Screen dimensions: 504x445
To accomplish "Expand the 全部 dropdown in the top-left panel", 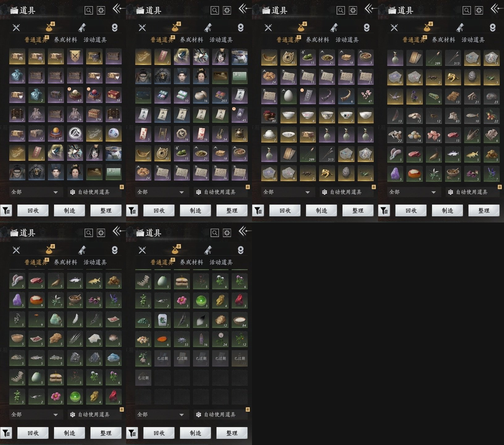I will 35,192.
